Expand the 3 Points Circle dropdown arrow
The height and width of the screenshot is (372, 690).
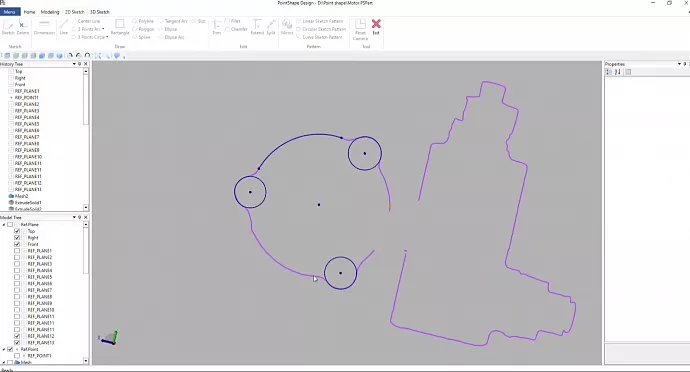[107, 37]
